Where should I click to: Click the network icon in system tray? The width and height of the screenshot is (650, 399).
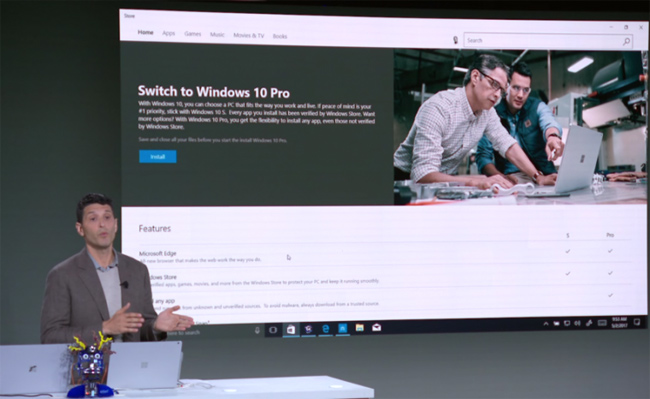coord(567,323)
